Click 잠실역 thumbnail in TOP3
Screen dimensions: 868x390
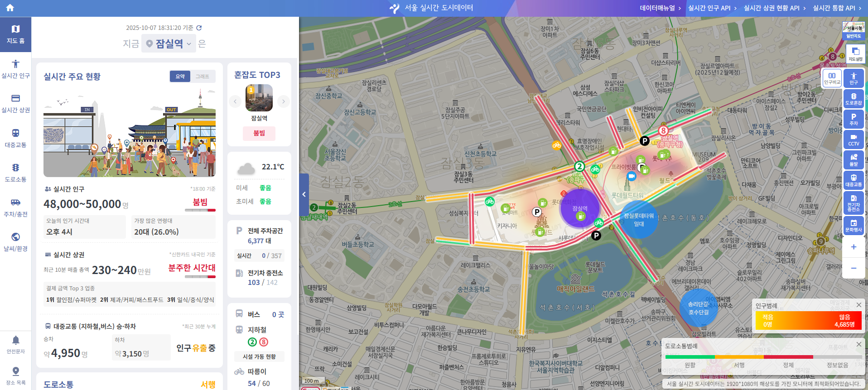[259, 98]
